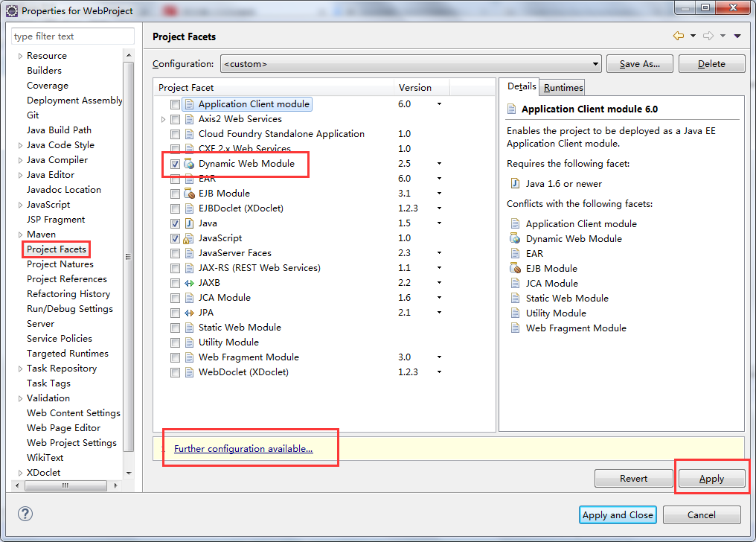
Task: Click the Cloud Foundry Standalone Application icon
Action: point(190,134)
